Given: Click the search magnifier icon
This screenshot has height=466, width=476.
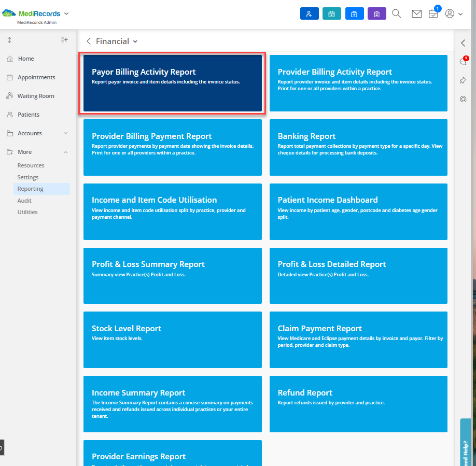Looking at the screenshot, I should pos(396,13).
